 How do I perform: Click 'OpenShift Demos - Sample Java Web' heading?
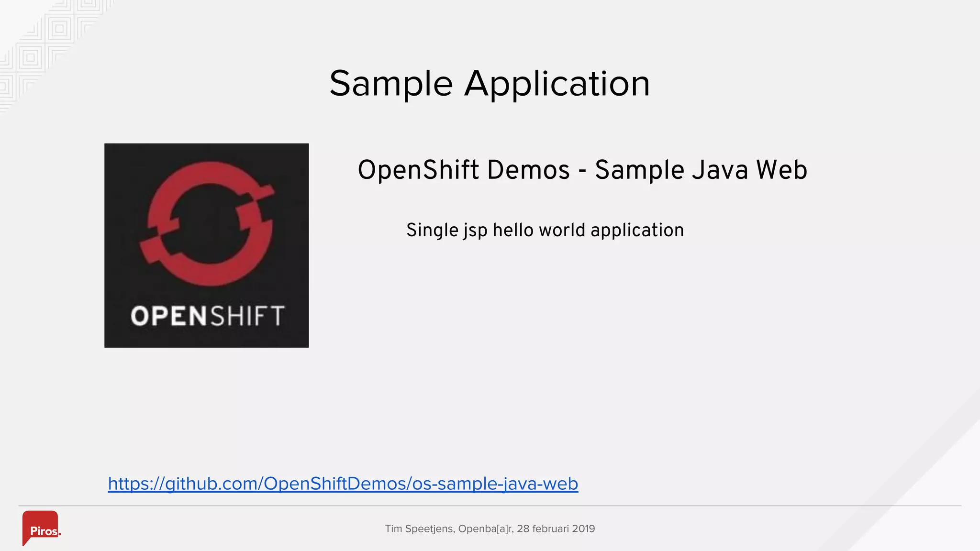tap(582, 170)
